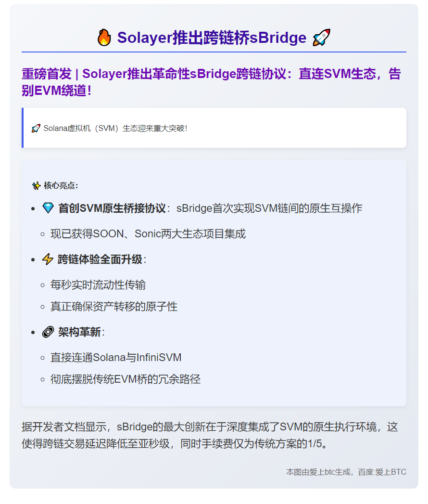
Task: Toggle the hollow bullet before 每秒实时流动性传输
Action: tap(41, 285)
